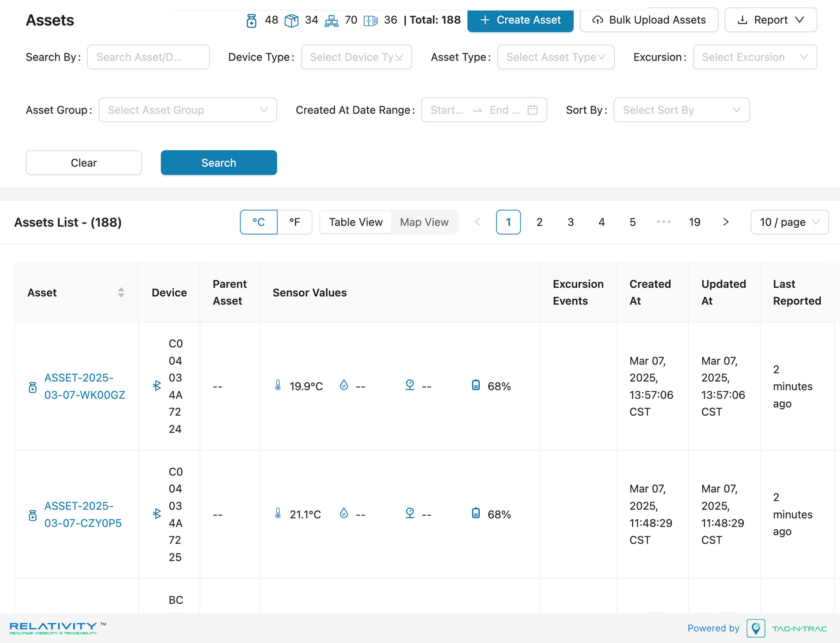Click humidity drop icon in CZY0P5 row
The image size is (840, 643).
(x=344, y=513)
